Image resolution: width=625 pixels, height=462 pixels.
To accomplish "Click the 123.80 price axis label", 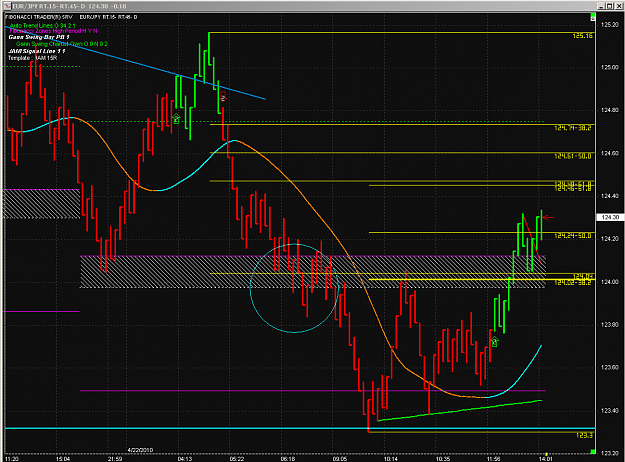I will point(610,325).
